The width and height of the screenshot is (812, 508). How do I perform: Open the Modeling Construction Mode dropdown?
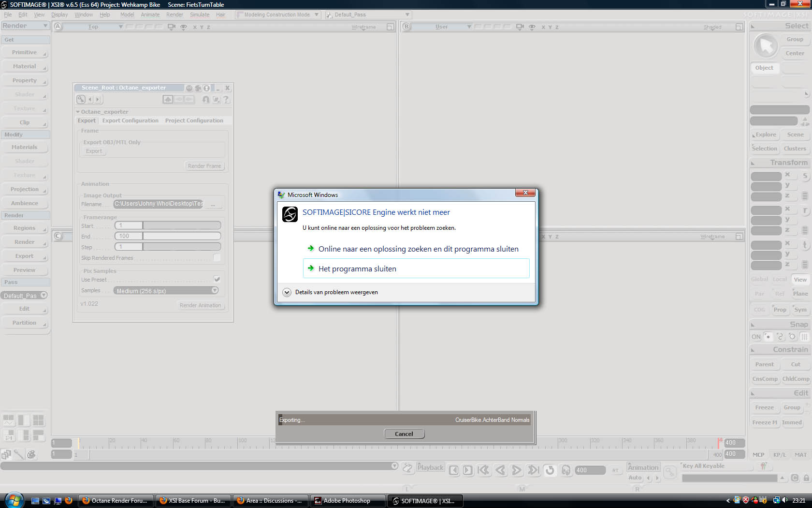tap(277, 15)
